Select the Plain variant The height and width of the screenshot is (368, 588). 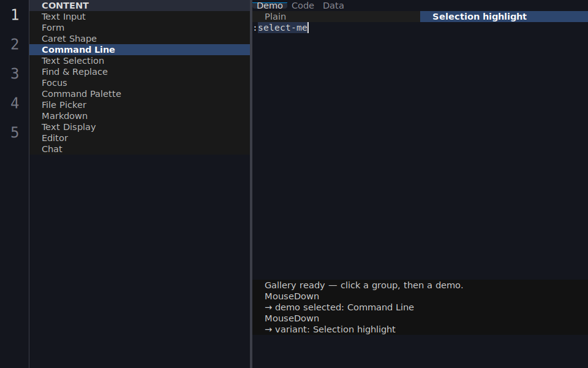[x=336, y=17]
